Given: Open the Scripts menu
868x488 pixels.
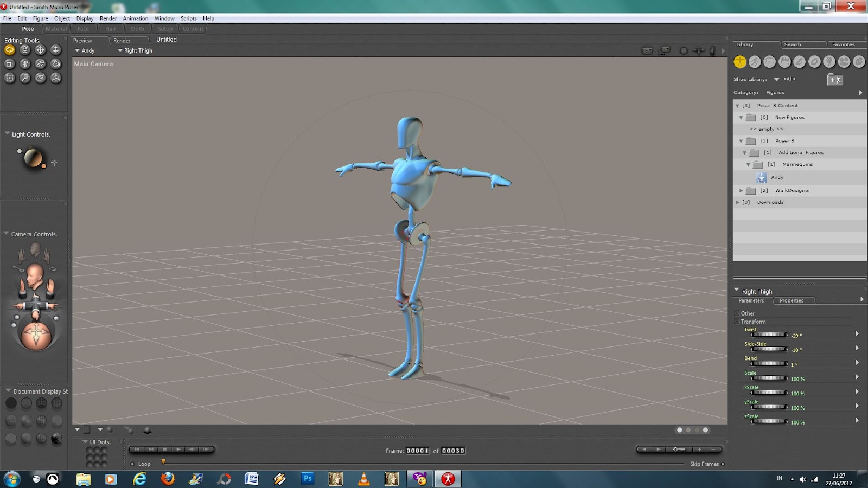Looking at the screenshot, I should click(x=188, y=18).
